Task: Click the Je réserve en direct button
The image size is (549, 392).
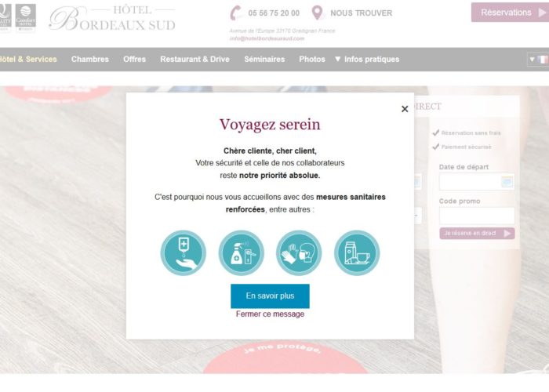Action: pyautogui.click(x=477, y=233)
